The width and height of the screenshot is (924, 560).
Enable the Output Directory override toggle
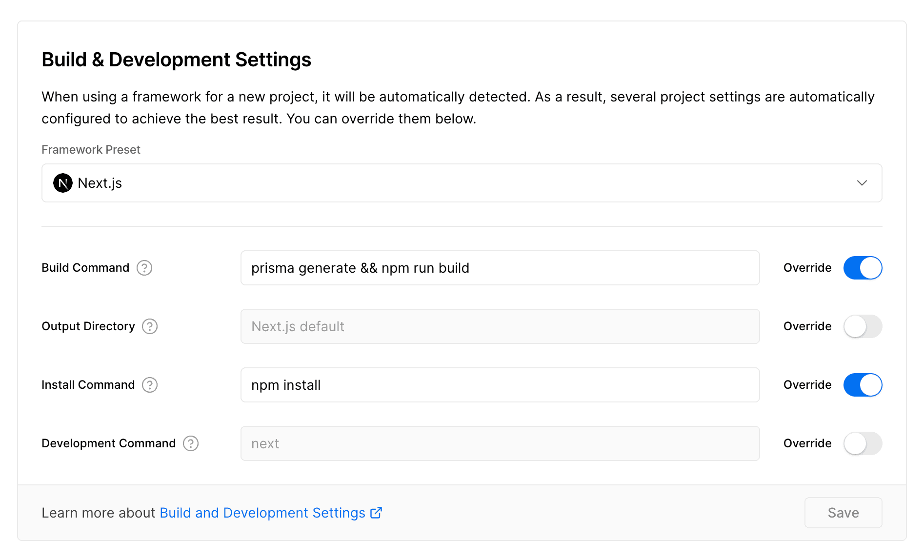click(x=862, y=326)
